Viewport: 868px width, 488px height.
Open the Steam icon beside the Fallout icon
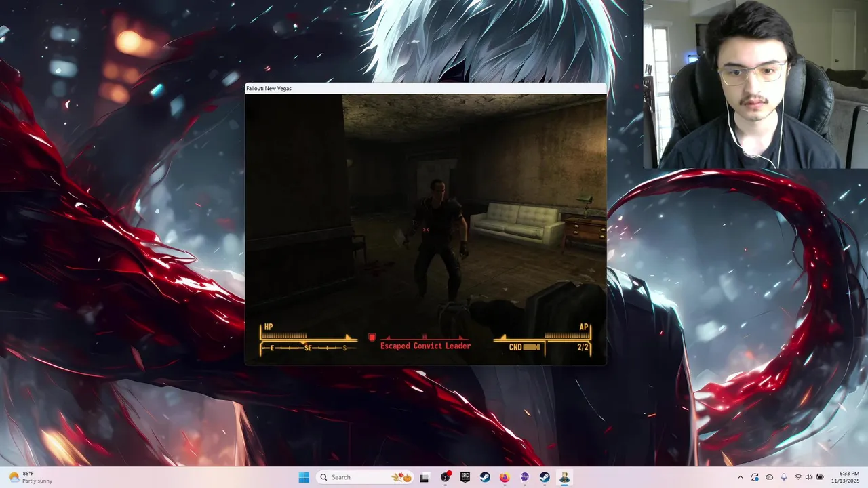[x=545, y=477]
